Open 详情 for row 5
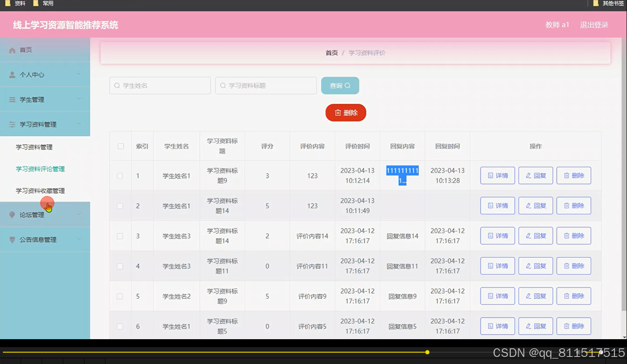Screen dimensions: 627x364 [x=498, y=296]
